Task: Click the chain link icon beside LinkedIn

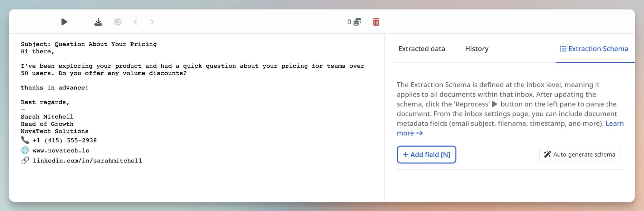Action: 25,161
